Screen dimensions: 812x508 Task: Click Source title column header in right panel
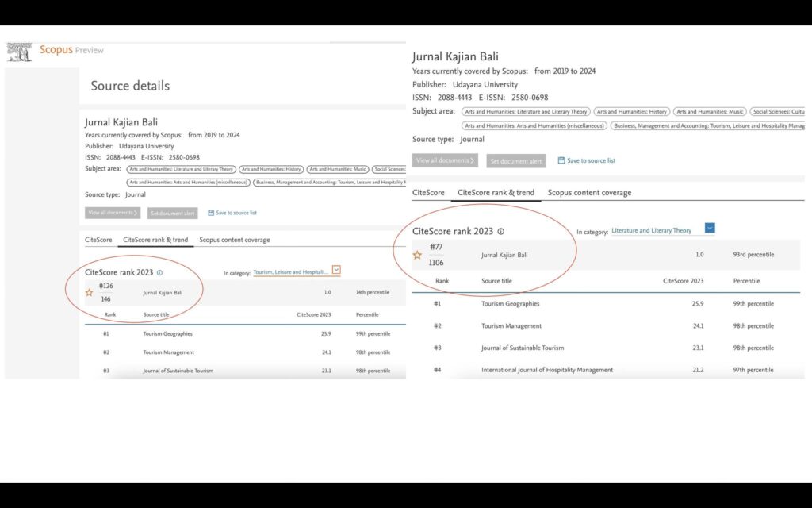[496, 281]
